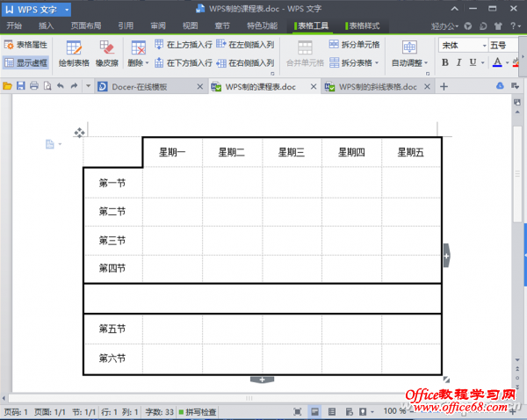Open the 特色功能 ribbon tab
527x420 pixels.
tap(262, 25)
